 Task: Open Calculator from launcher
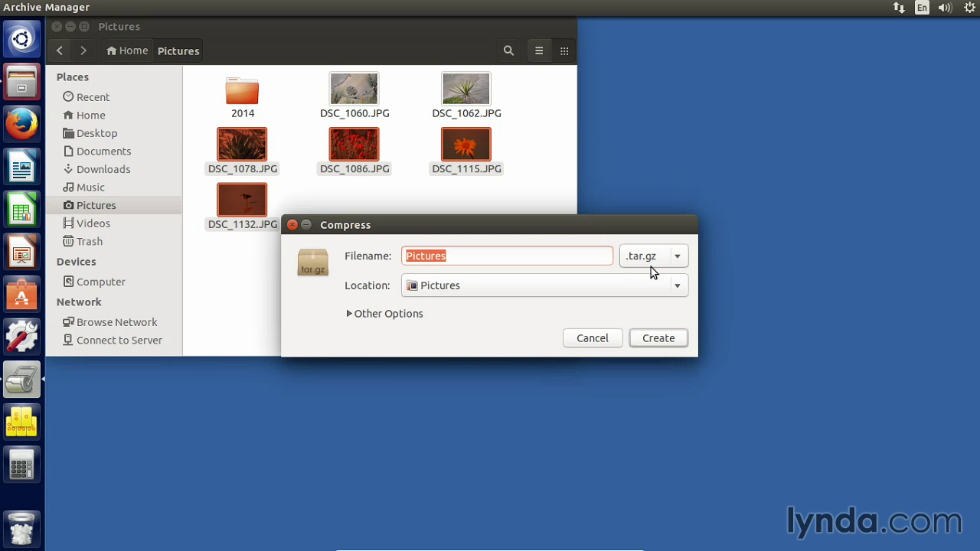(x=21, y=464)
